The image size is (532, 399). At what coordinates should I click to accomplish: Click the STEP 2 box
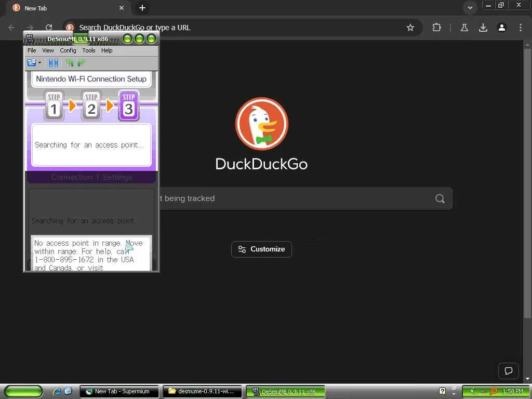pyautogui.click(x=91, y=105)
